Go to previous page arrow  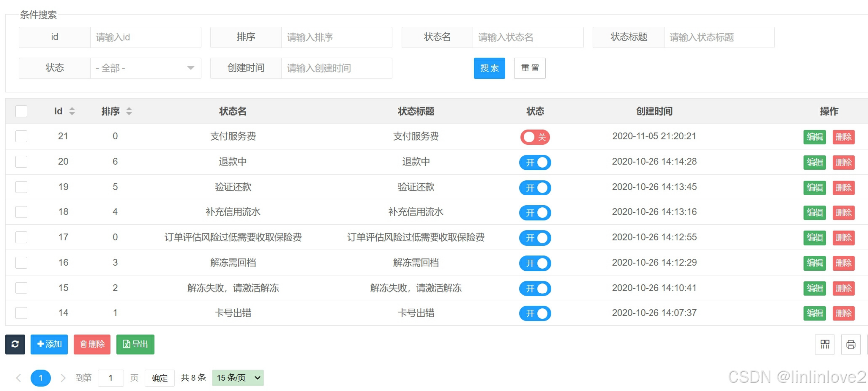pos(19,378)
